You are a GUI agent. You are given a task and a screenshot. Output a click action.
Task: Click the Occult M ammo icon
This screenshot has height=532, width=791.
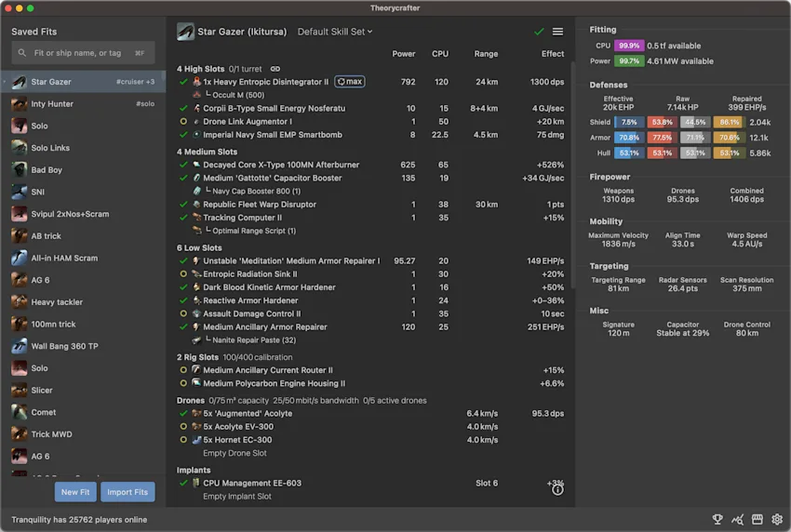[x=196, y=95]
